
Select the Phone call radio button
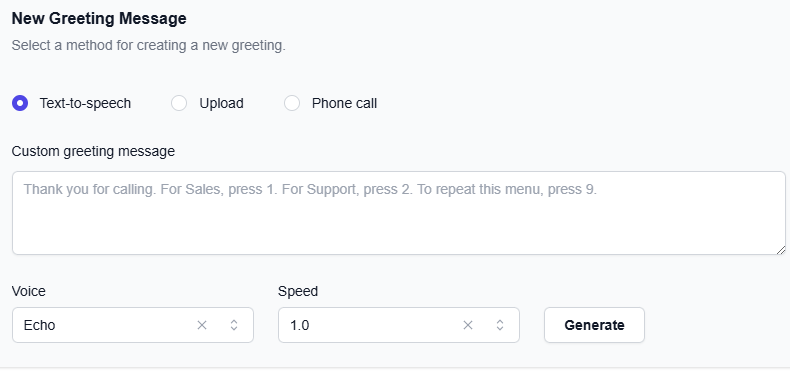coord(292,103)
